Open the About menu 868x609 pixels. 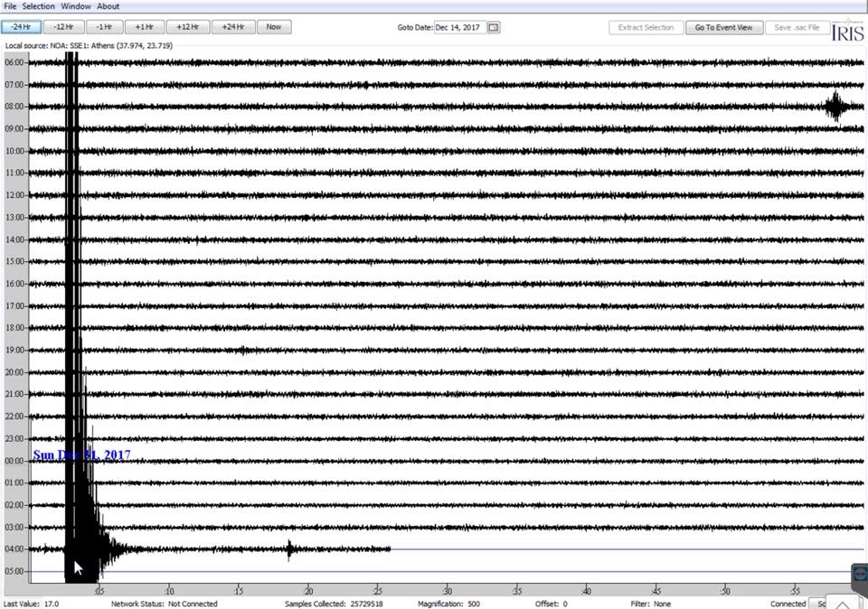108,6
